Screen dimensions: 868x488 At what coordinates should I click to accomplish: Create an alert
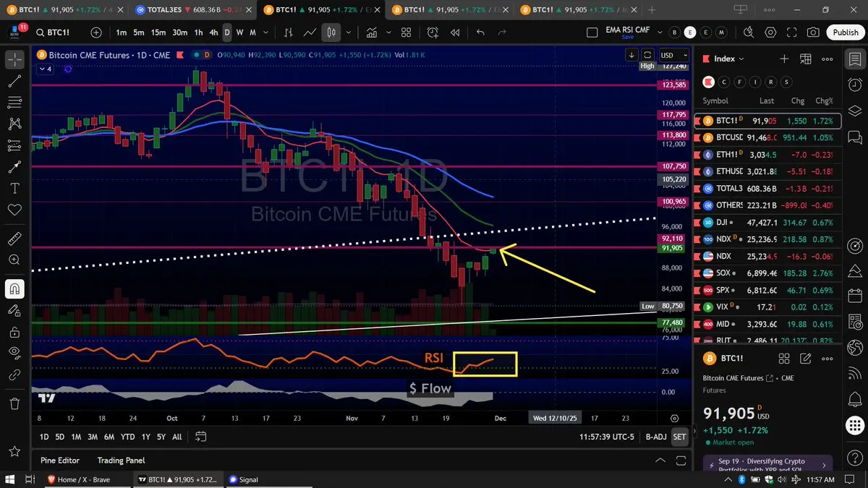click(x=433, y=33)
